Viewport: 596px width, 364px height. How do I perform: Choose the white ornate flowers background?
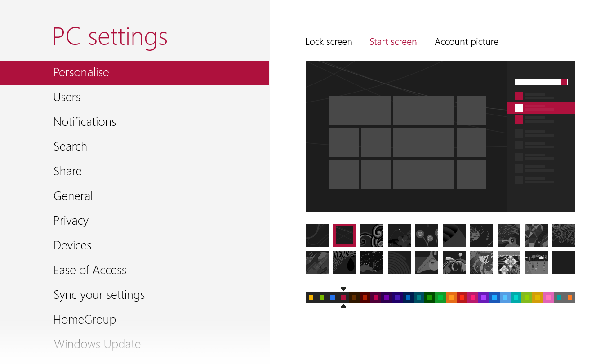click(x=509, y=262)
